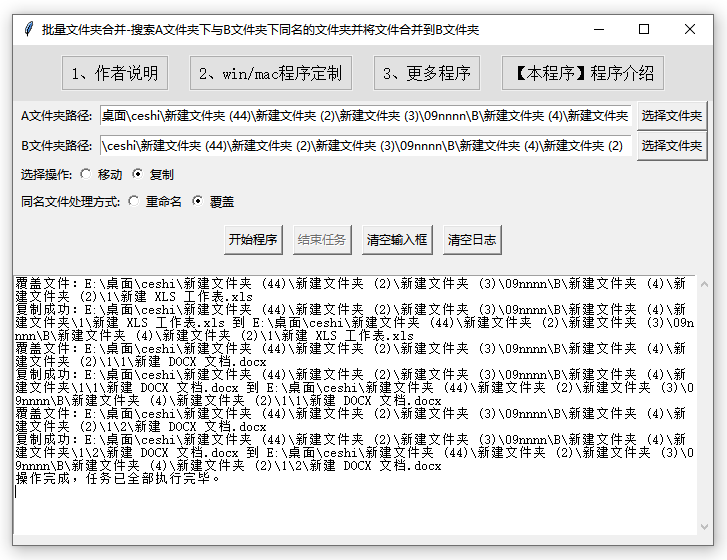Maximize the 批量文件夹合并 window
This screenshot has width=727, height=560.
tap(644, 29)
